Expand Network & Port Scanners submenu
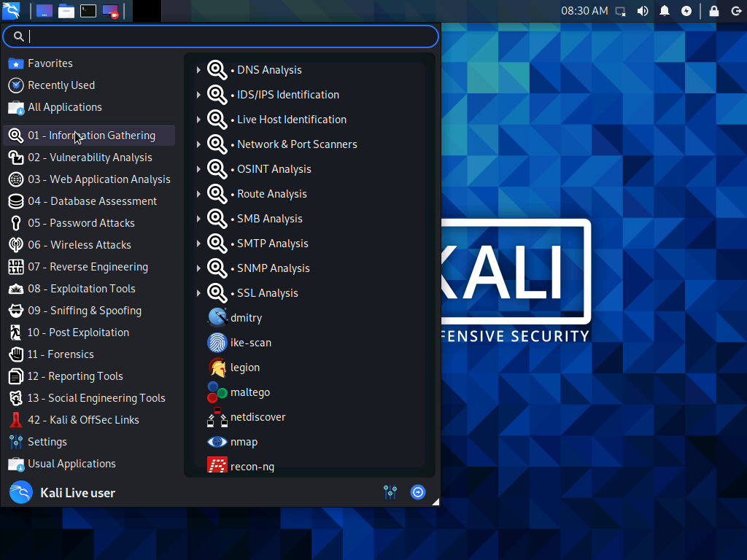The width and height of the screenshot is (747, 560). [198, 144]
